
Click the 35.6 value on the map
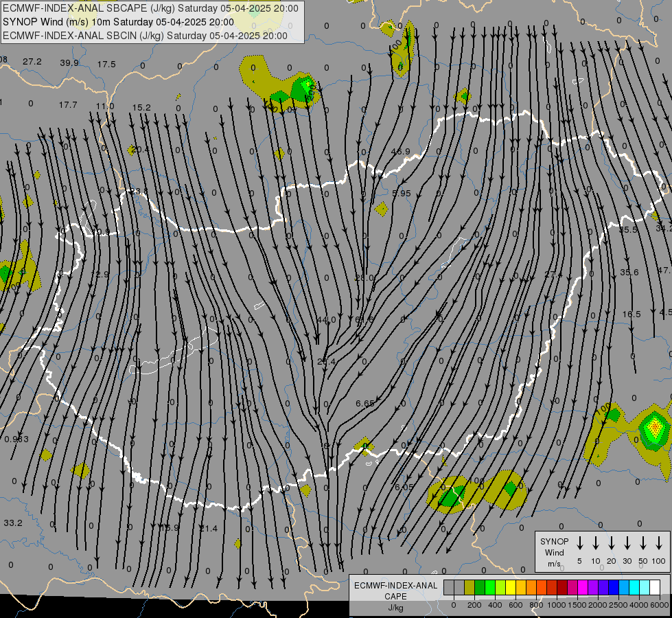[x=629, y=273]
